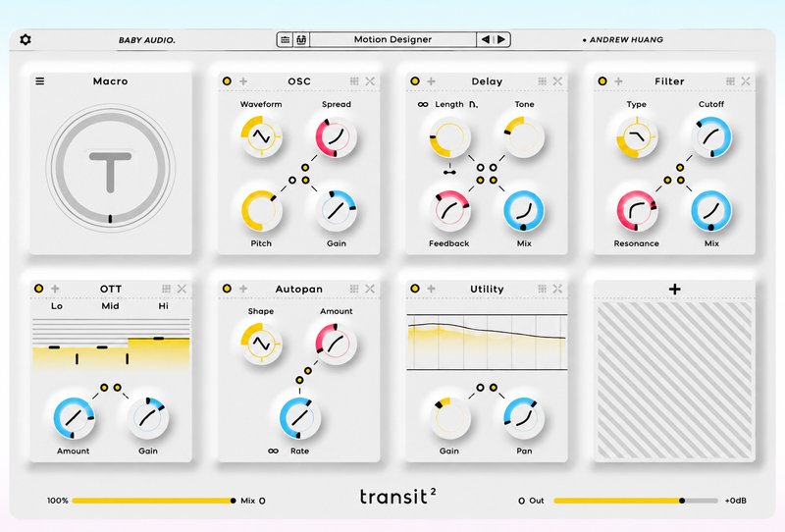Toggle Filter module power button
This screenshot has width=785, height=532.
[x=602, y=81]
